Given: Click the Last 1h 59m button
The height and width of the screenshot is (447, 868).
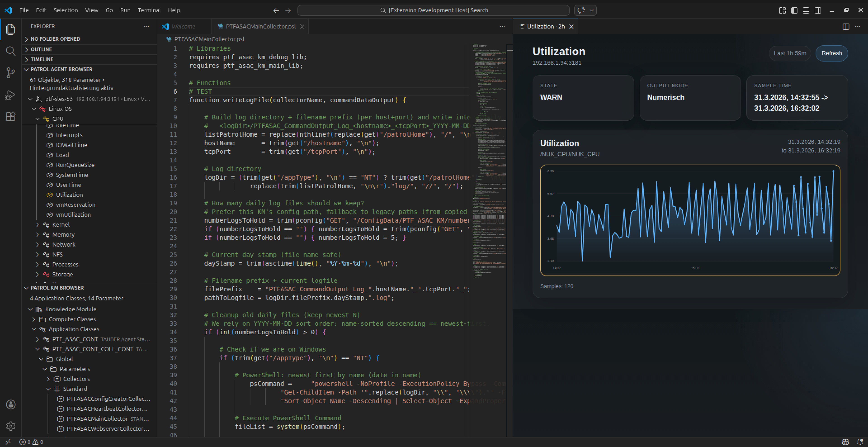Looking at the screenshot, I should (790, 53).
